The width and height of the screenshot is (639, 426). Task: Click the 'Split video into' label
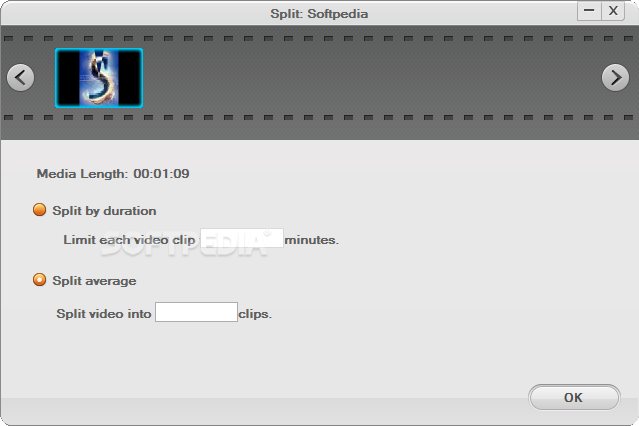click(104, 314)
